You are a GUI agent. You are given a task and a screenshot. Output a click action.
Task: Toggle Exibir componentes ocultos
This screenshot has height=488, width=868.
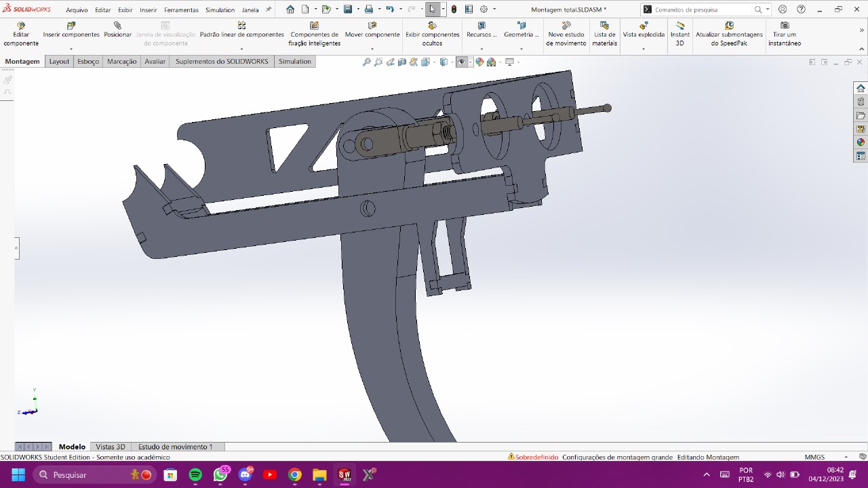pos(432,34)
